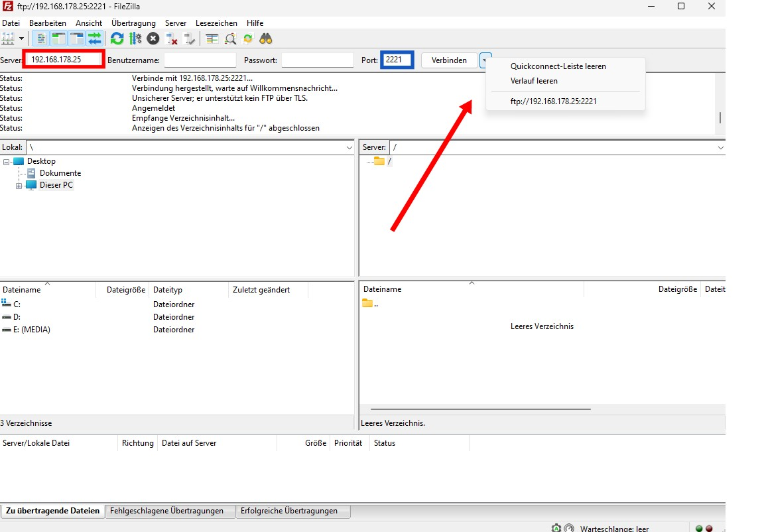
Task: Toggle the message log display
Action: (40, 38)
